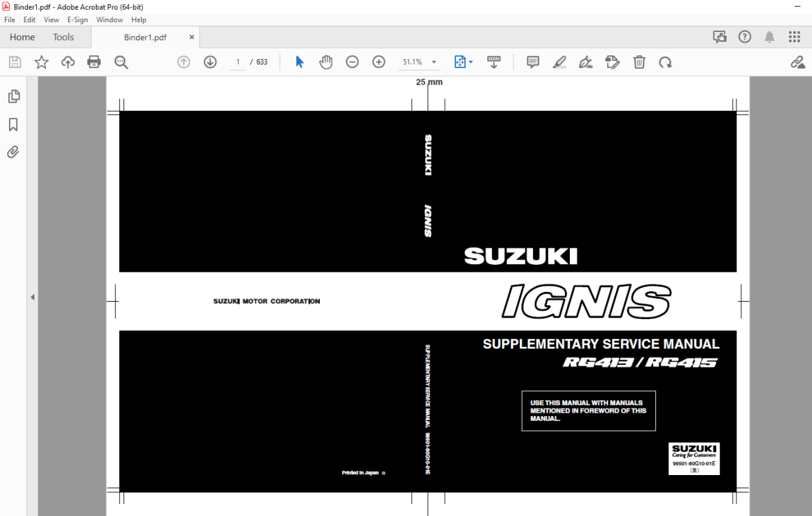
Task: Select the Highlight text pen tool
Action: point(559,62)
